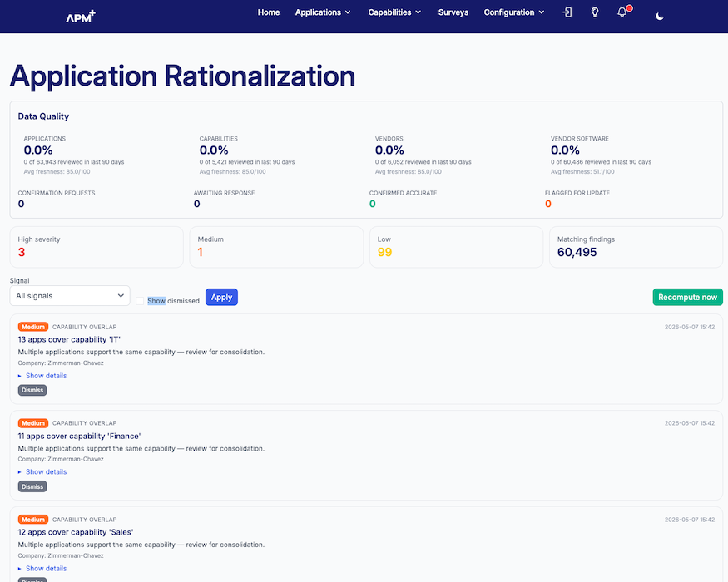Expand Show details for 'Sales' capability
The height and width of the screenshot is (582, 728).
42,569
